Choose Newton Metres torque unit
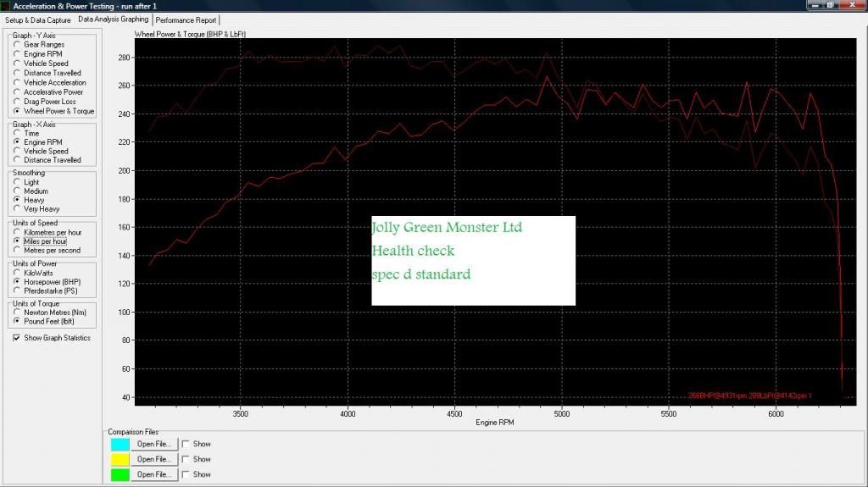 tap(17, 313)
